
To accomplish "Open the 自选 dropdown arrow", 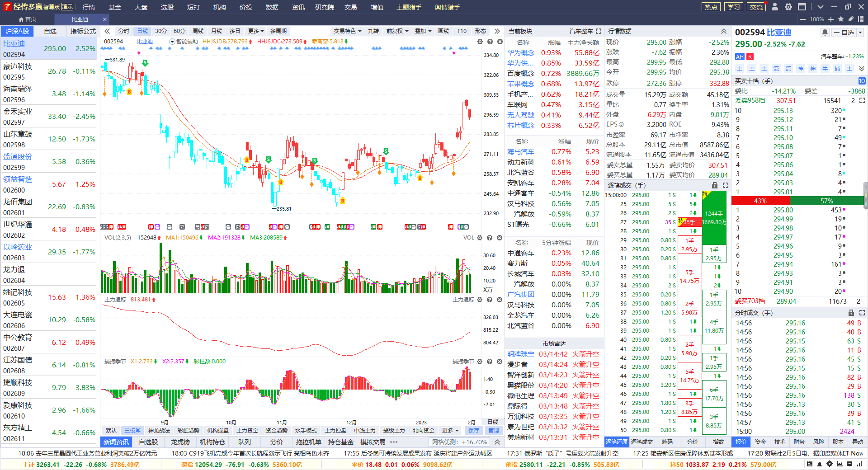I will click(x=860, y=33).
